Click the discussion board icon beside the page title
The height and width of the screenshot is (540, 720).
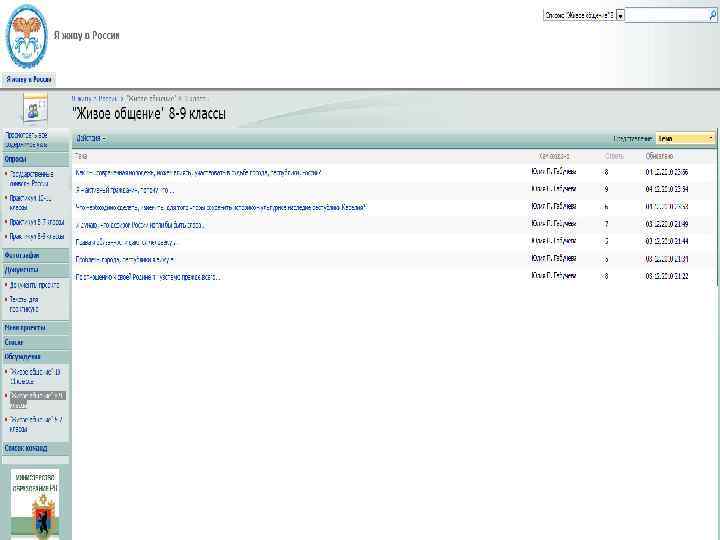[x=34, y=110]
